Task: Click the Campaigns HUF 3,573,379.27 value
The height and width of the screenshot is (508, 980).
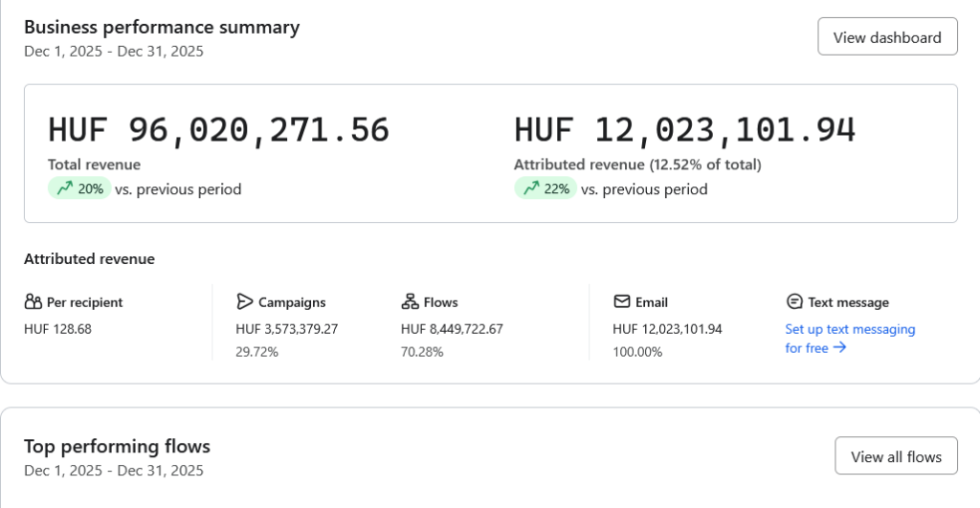Action: (286, 329)
